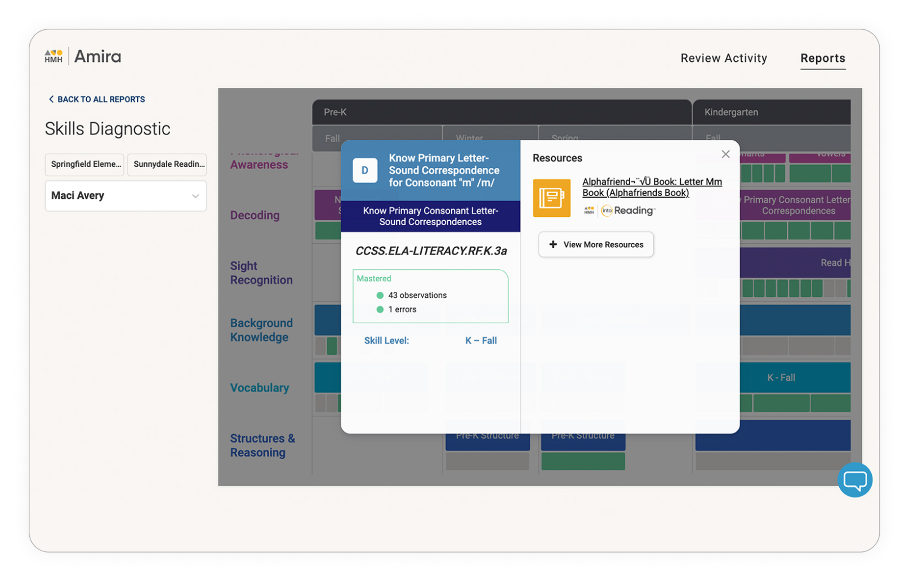The height and width of the screenshot is (588, 909).
Task: Click the View More Resources button
Action: 596,244
